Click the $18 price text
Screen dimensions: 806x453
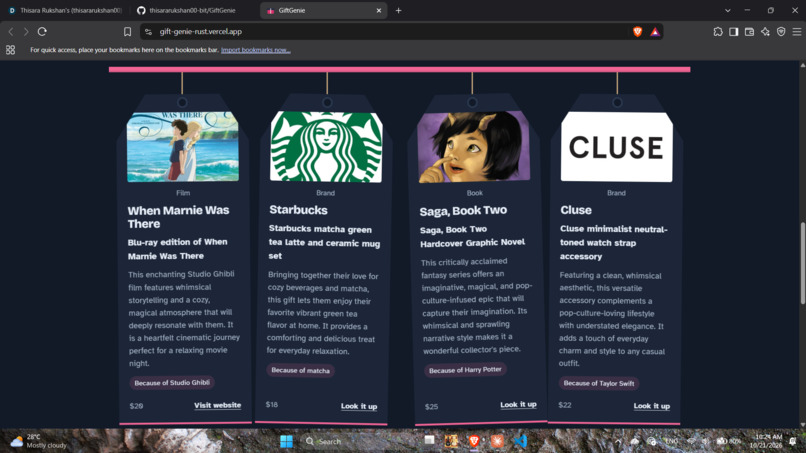coord(271,405)
